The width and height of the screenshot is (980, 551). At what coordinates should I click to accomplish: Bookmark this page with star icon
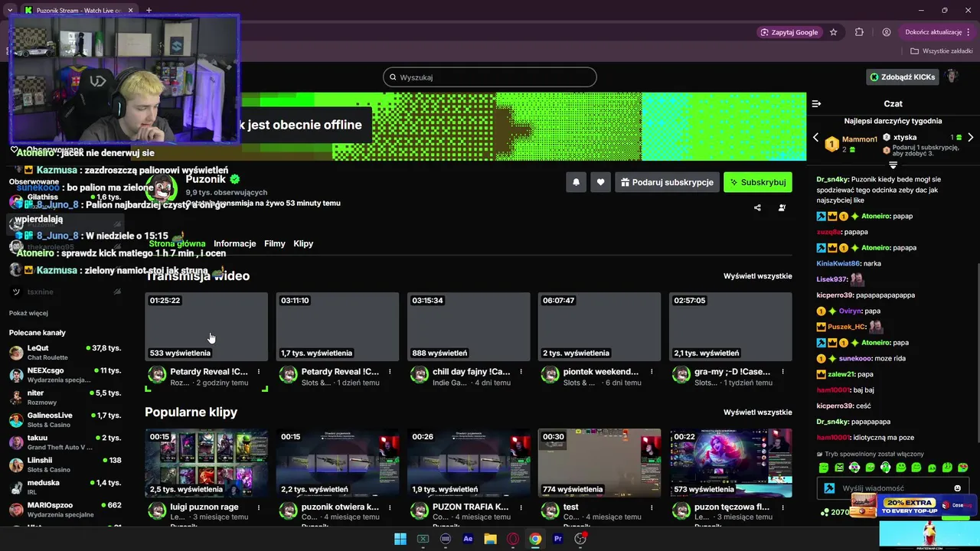[833, 32]
